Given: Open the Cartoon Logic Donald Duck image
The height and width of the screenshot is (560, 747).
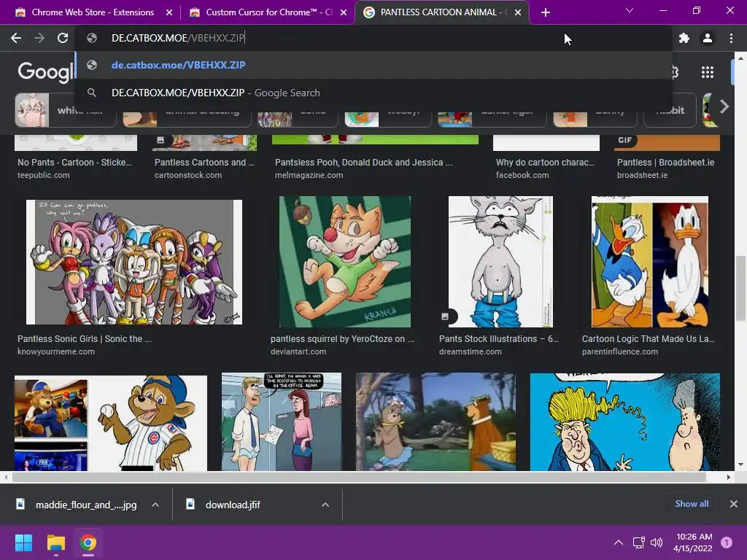Looking at the screenshot, I should pyautogui.click(x=650, y=262).
